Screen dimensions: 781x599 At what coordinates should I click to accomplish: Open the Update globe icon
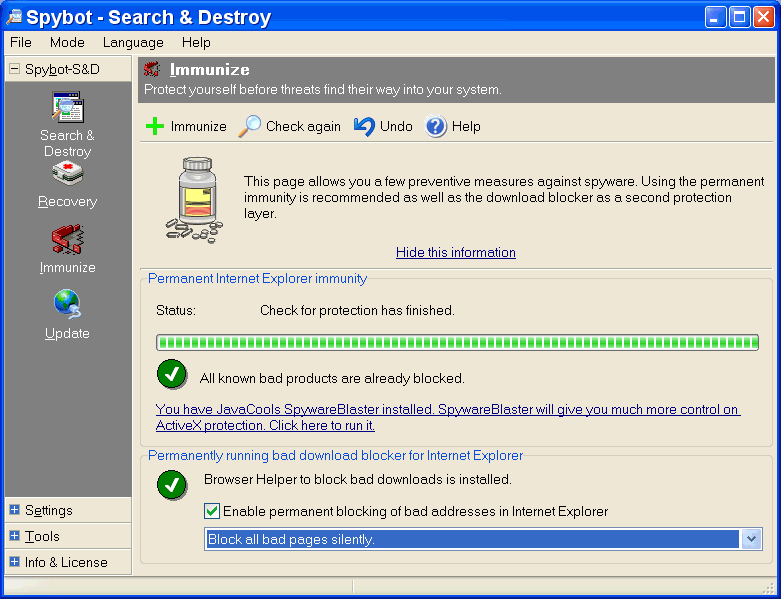[x=68, y=304]
